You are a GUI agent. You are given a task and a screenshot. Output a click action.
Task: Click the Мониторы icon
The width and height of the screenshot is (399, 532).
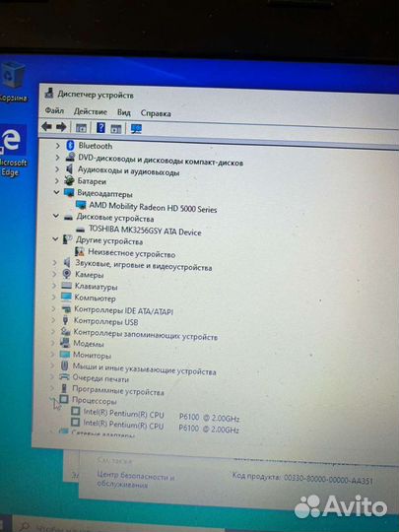(x=64, y=355)
